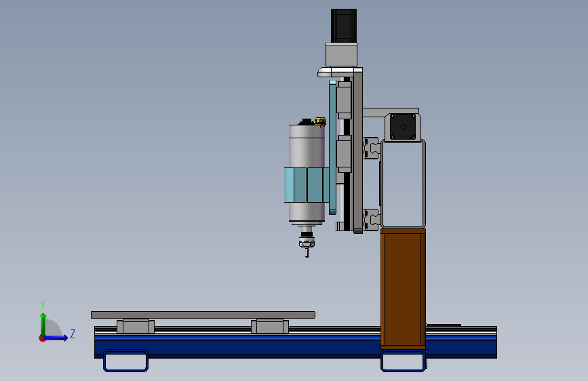Select the brown vertical column
Image resolution: width=588 pixels, height=381 pixels.
pos(403,289)
